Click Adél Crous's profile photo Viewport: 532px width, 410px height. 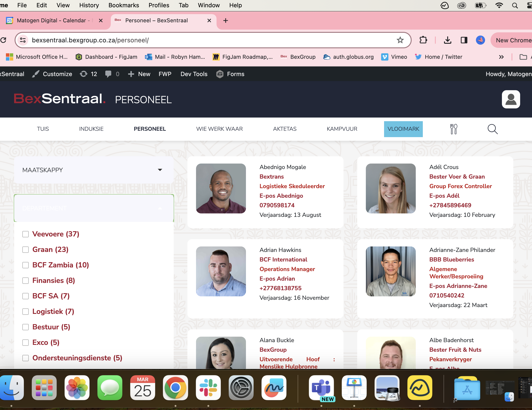point(390,188)
